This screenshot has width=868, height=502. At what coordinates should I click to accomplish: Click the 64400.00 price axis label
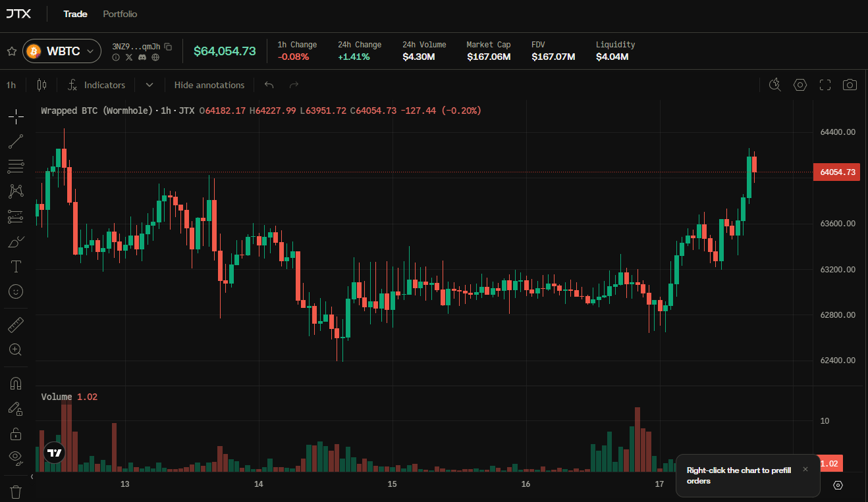coord(838,132)
